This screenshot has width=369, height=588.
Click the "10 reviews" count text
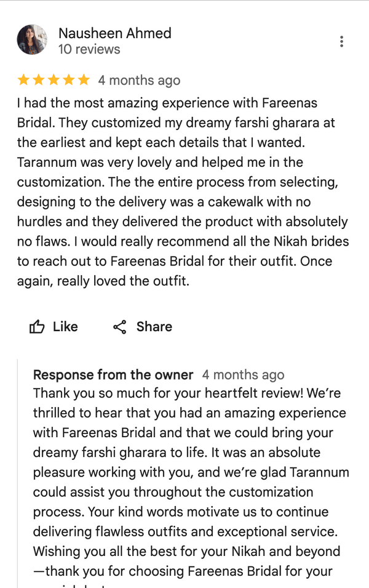(x=89, y=49)
